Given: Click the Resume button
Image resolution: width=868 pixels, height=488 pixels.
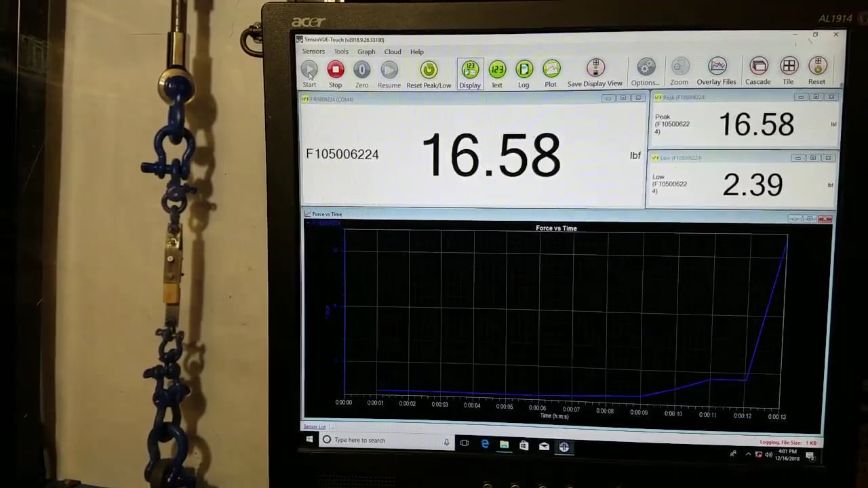Looking at the screenshot, I should [389, 74].
